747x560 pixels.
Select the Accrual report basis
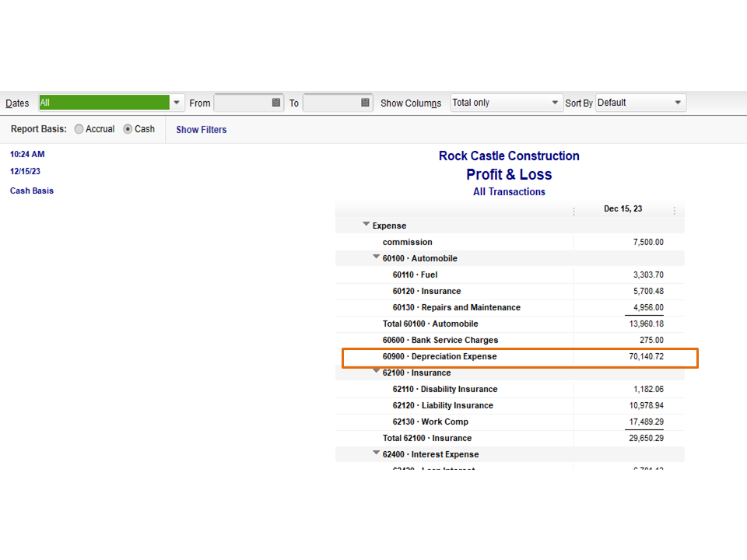click(x=79, y=129)
